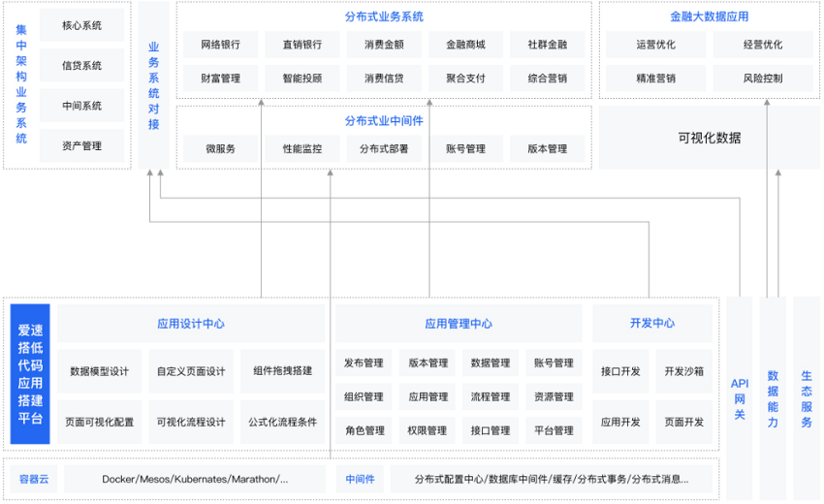Select the 生态服务 vertical block
Screen dimensions: 824x504
(x=807, y=398)
